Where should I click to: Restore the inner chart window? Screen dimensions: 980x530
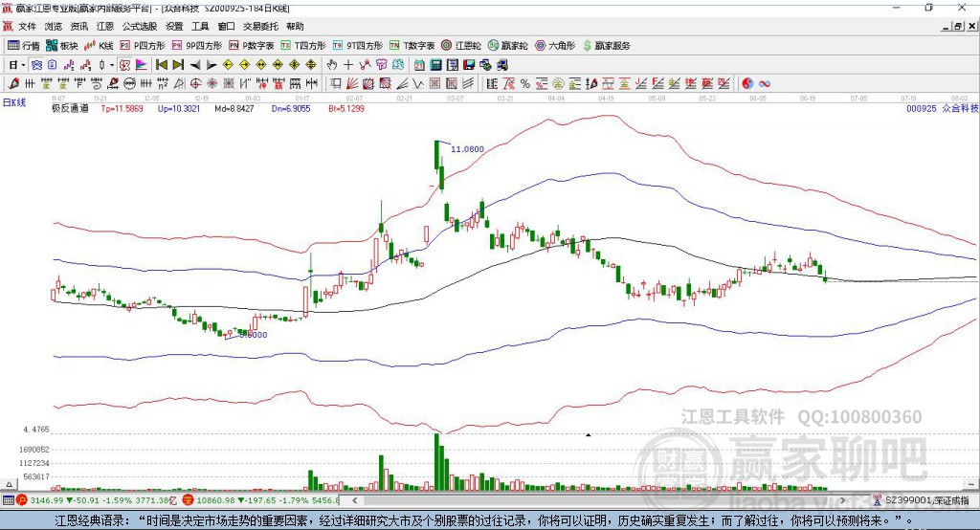pos(958,26)
